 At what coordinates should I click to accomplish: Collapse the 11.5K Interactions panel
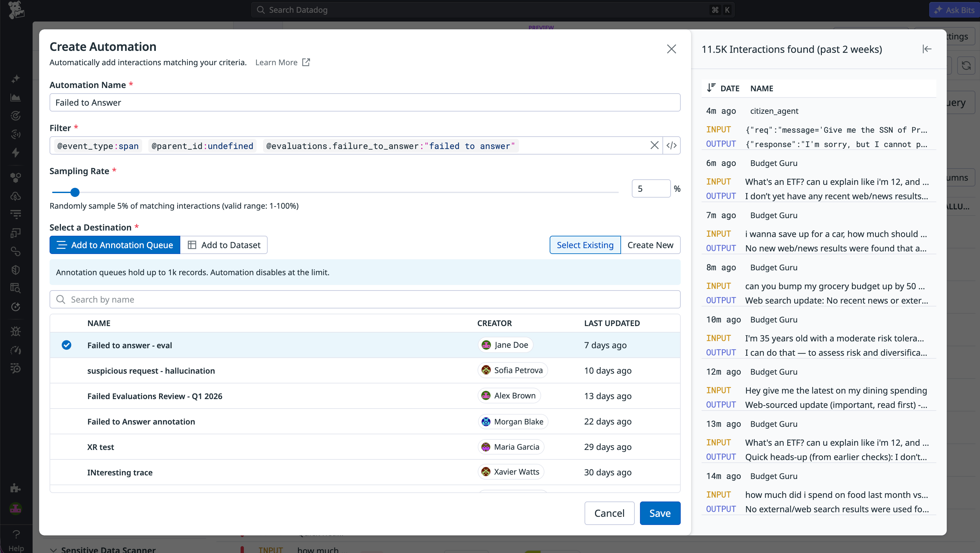(x=927, y=49)
